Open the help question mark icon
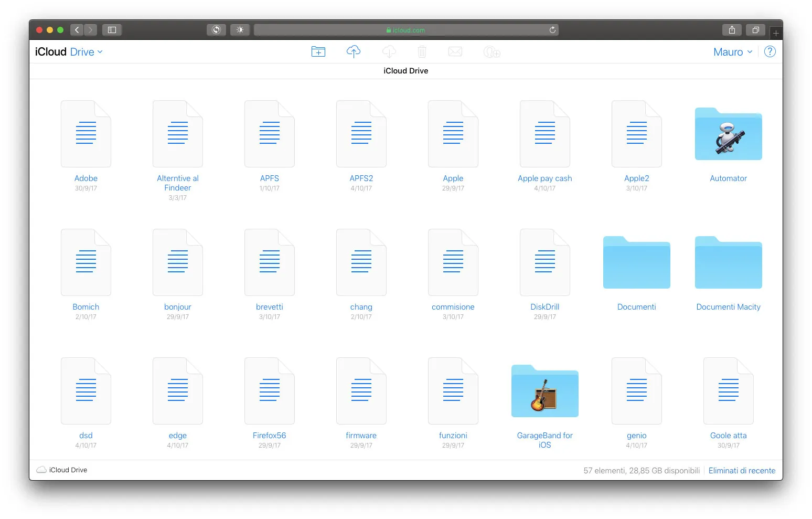Viewport: 812px width, 519px height. click(x=770, y=51)
